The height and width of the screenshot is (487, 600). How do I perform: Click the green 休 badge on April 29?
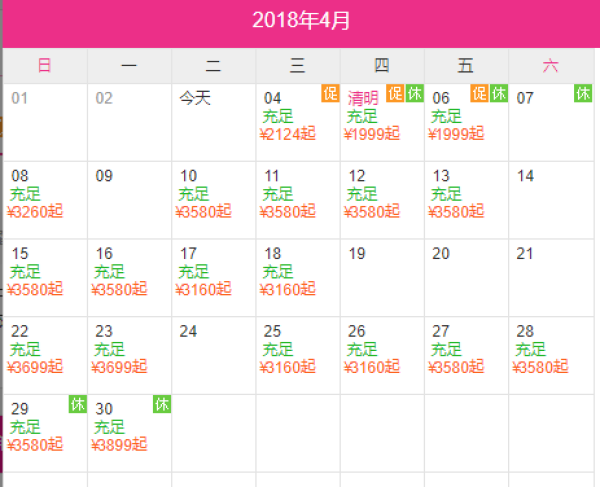pyautogui.click(x=78, y=404)
